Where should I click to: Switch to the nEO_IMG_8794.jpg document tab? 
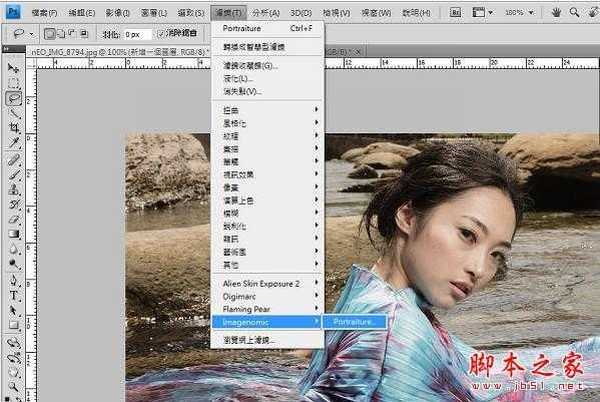pos(100,48)
